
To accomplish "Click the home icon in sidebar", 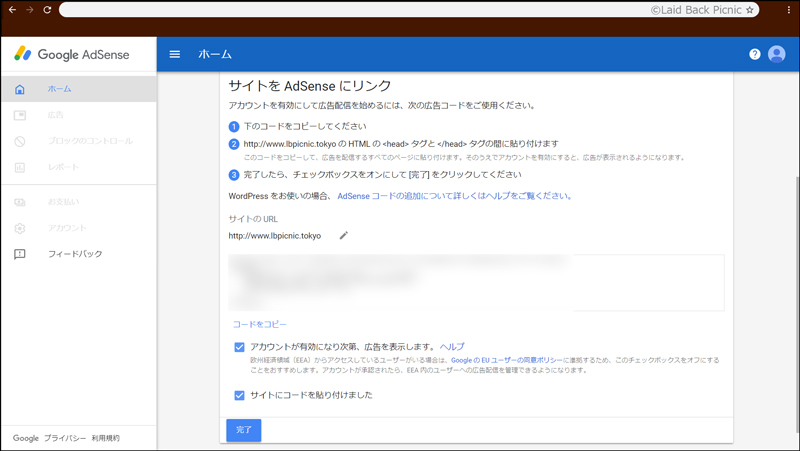I will coord(20,89).
